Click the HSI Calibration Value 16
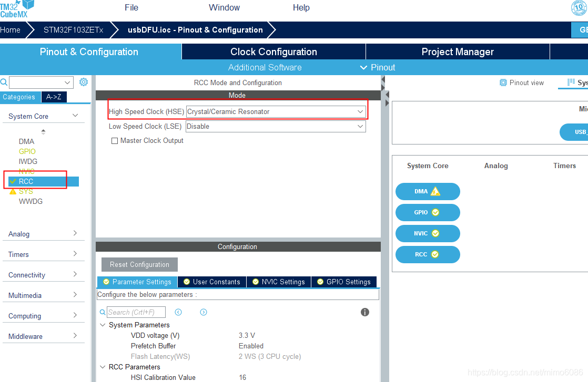Viewport: 588px width, 382px height. pyautogui.click(x=242, y=377)
